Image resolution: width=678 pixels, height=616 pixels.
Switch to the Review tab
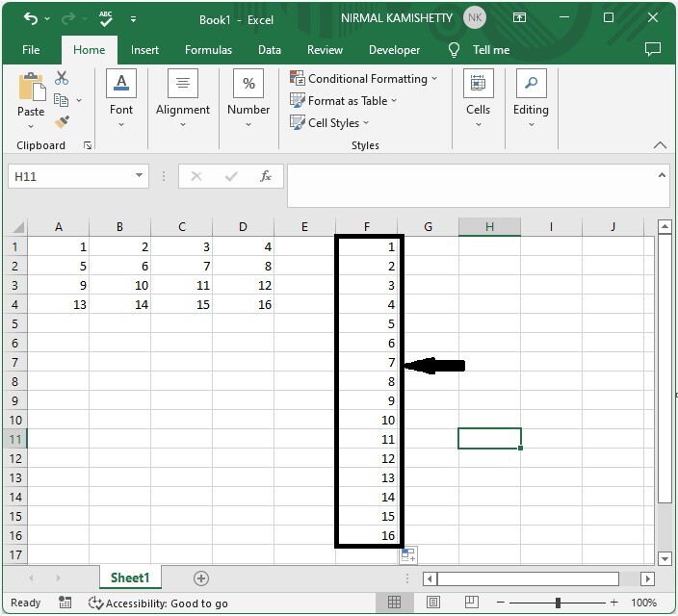[x=325, y=50]
